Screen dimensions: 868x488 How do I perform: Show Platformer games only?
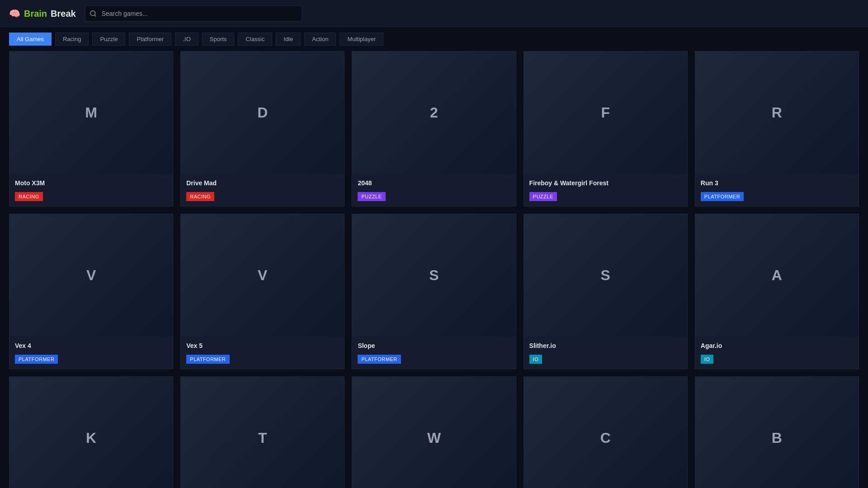(x=150, y=39)
